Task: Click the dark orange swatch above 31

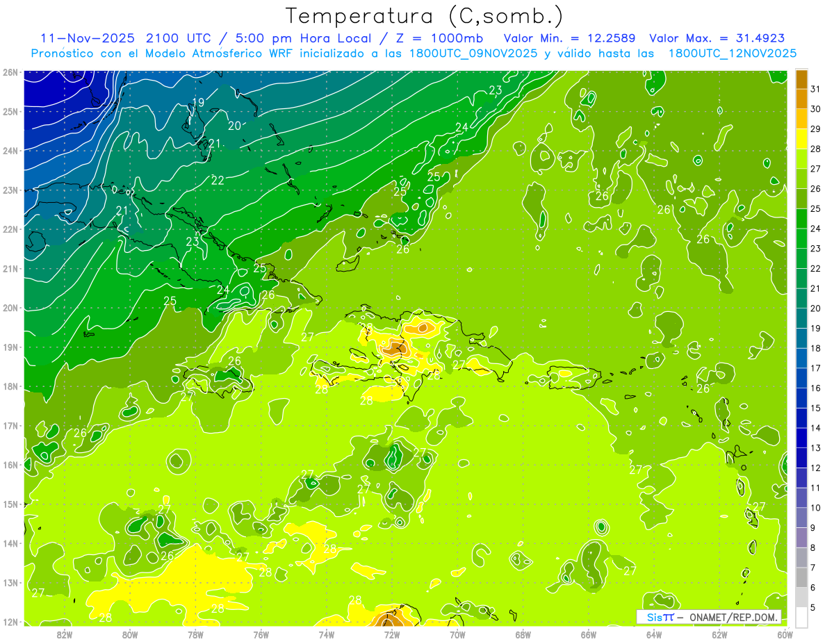Action: point(801,80)
